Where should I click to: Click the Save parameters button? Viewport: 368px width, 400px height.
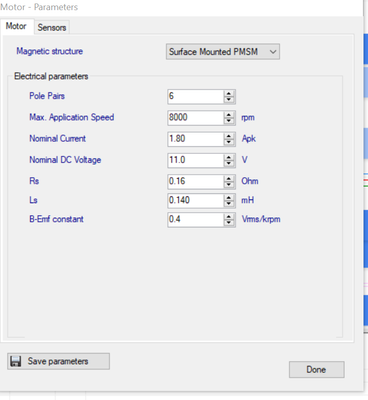(58, 361)
